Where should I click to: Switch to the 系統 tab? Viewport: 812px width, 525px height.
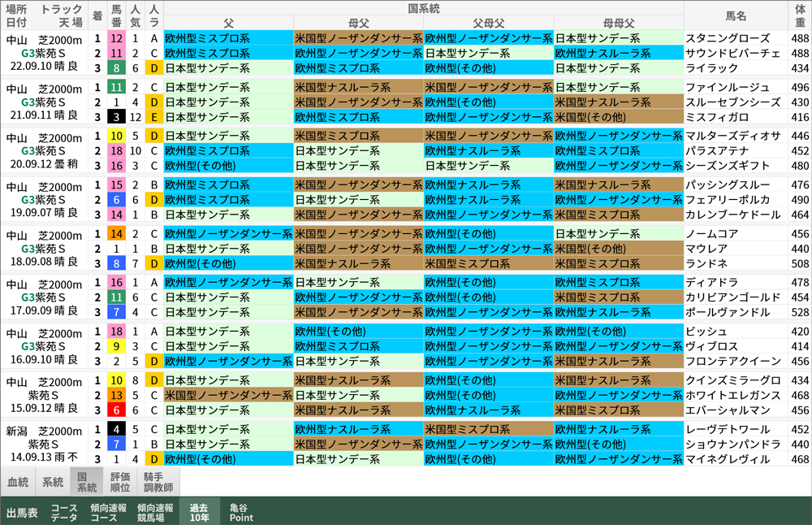(53, 482)
